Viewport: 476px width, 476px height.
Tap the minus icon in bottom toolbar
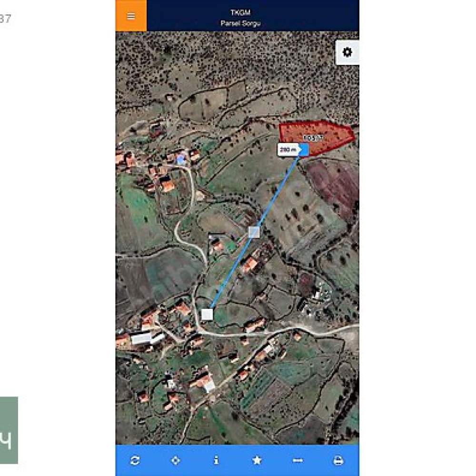[297, 460]
